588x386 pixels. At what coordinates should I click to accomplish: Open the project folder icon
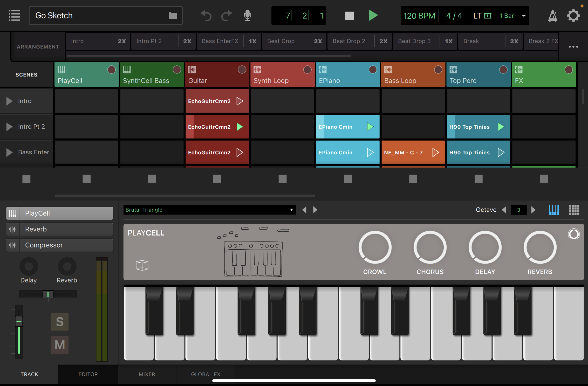(x=173, y=16)
